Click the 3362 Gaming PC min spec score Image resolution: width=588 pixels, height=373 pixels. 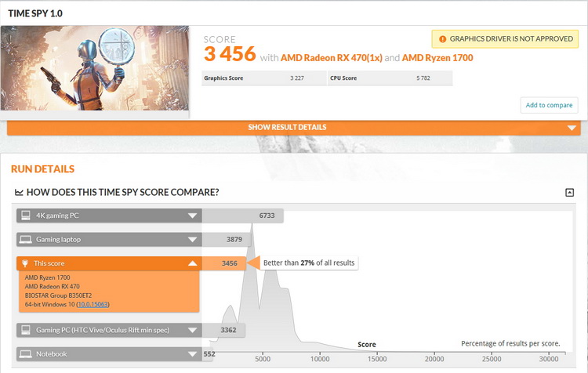click(228, 330)
